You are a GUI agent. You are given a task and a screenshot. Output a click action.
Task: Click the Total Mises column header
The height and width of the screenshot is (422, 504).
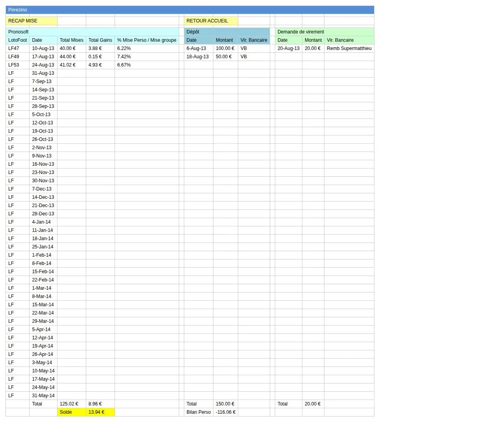click(72, 40)
